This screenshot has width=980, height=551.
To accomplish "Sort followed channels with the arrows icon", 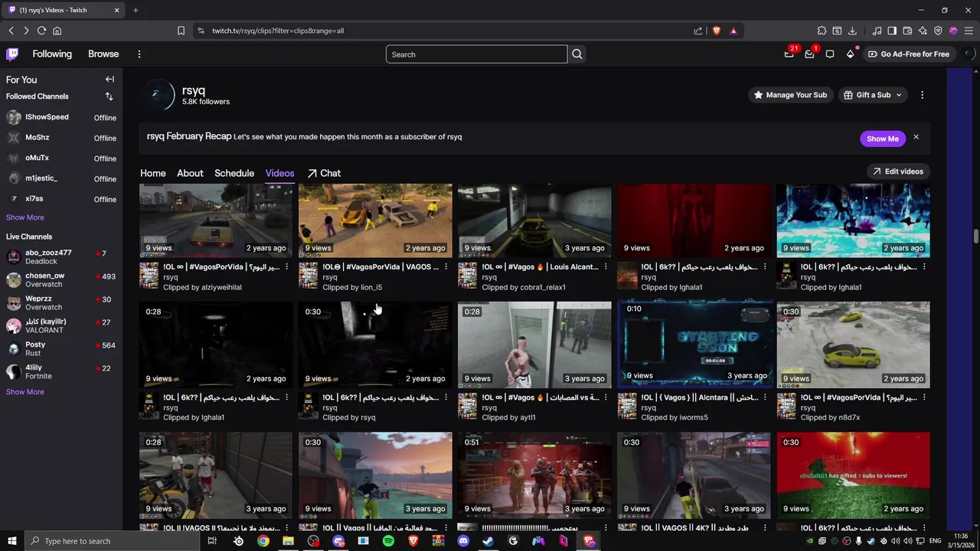I will 109,96.
